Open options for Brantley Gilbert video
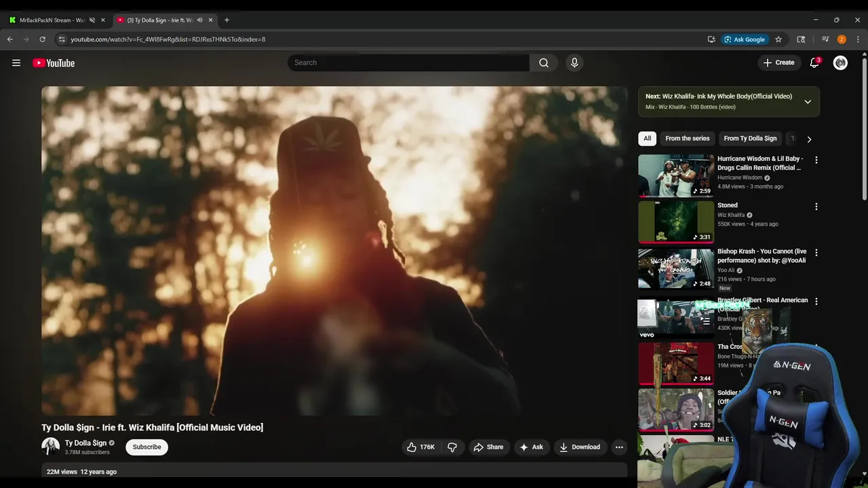 (816, 302)
